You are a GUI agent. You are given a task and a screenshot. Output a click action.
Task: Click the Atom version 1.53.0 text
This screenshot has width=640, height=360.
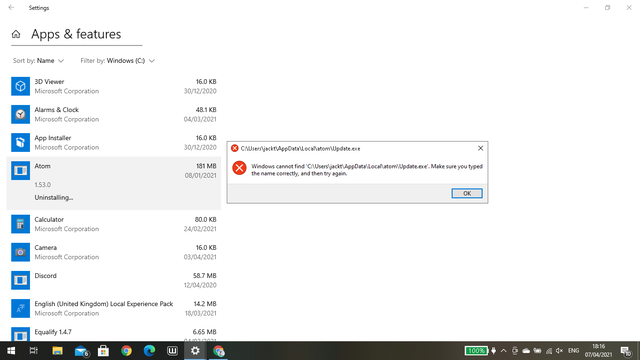coord(42,185)
